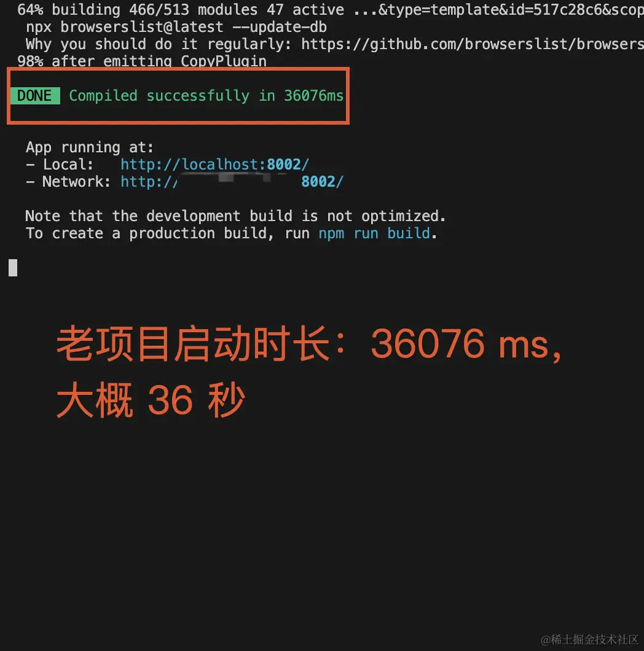
Task: Click the 'Why you should do it regularly' text
Action: pos(159,44)
